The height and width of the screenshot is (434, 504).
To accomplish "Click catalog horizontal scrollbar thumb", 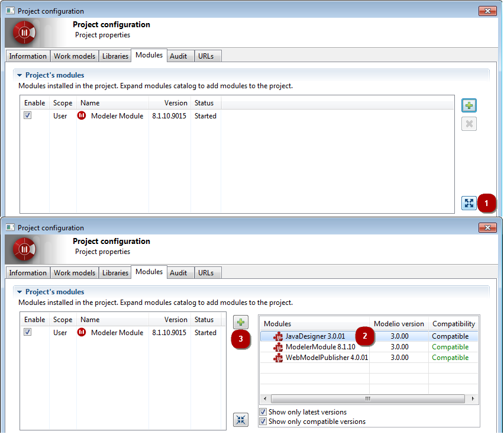I will (369, 399).
